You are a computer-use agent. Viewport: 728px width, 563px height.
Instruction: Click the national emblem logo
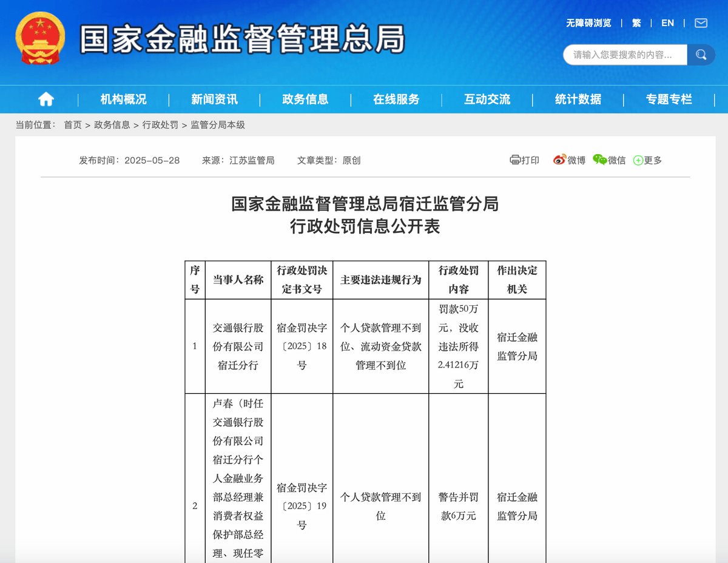(x=41, y=38)
